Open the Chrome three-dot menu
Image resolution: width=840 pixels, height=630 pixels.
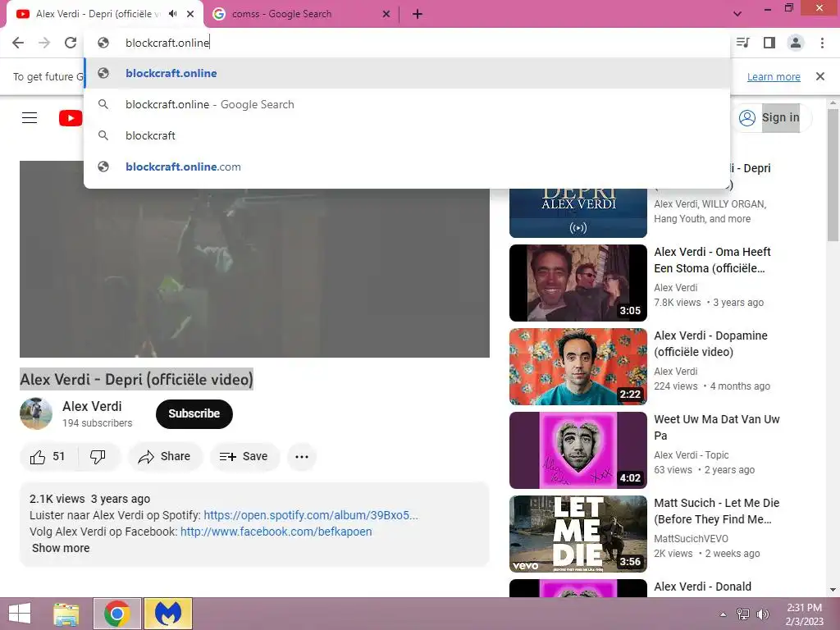coord(822,43)
